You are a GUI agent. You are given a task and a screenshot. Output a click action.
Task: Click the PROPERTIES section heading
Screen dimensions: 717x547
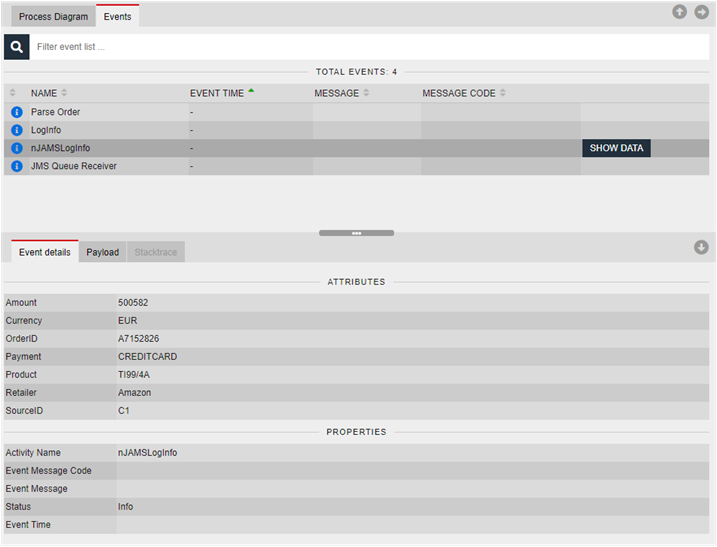356,432
